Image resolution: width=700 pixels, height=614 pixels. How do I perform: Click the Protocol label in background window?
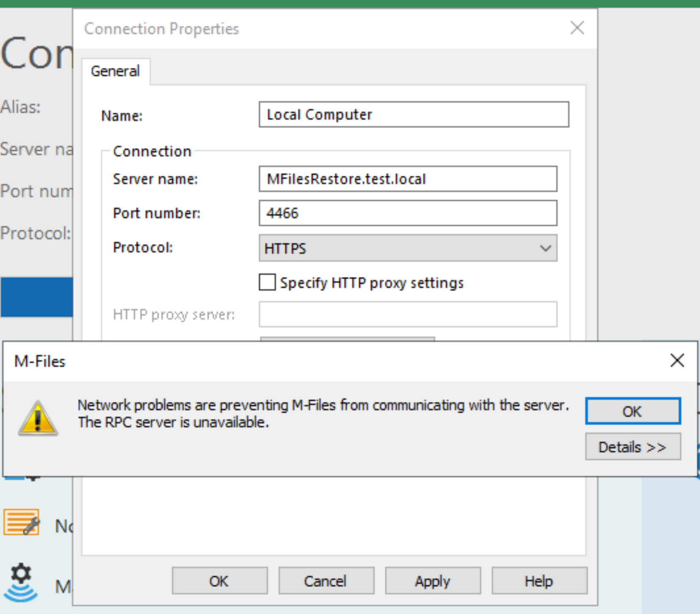pos(36,233)
